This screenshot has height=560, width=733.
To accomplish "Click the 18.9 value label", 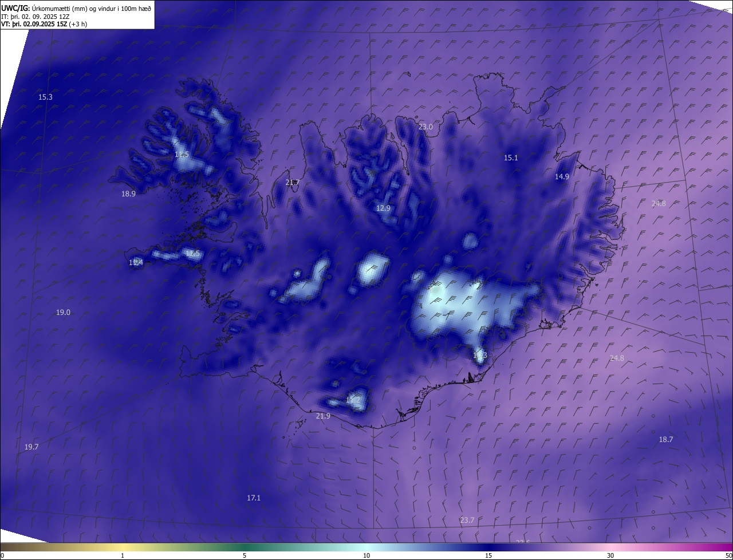I will tap(128, 194).
